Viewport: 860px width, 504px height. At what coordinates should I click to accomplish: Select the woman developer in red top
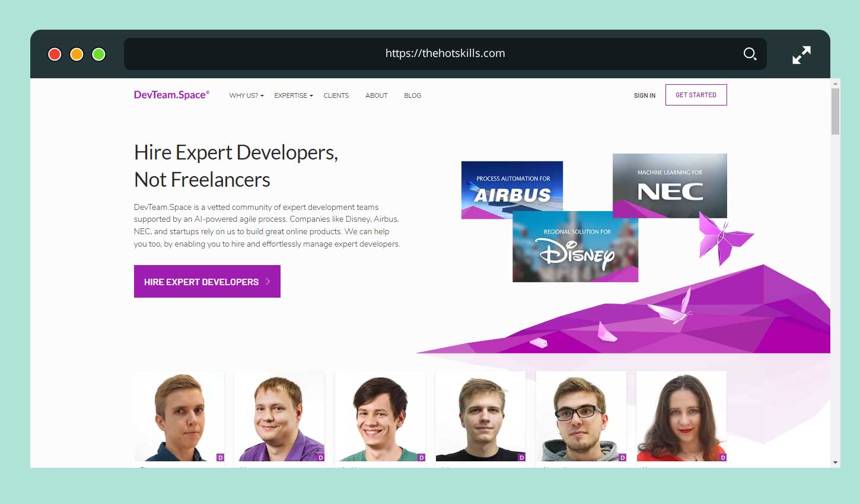coord(681,416)
